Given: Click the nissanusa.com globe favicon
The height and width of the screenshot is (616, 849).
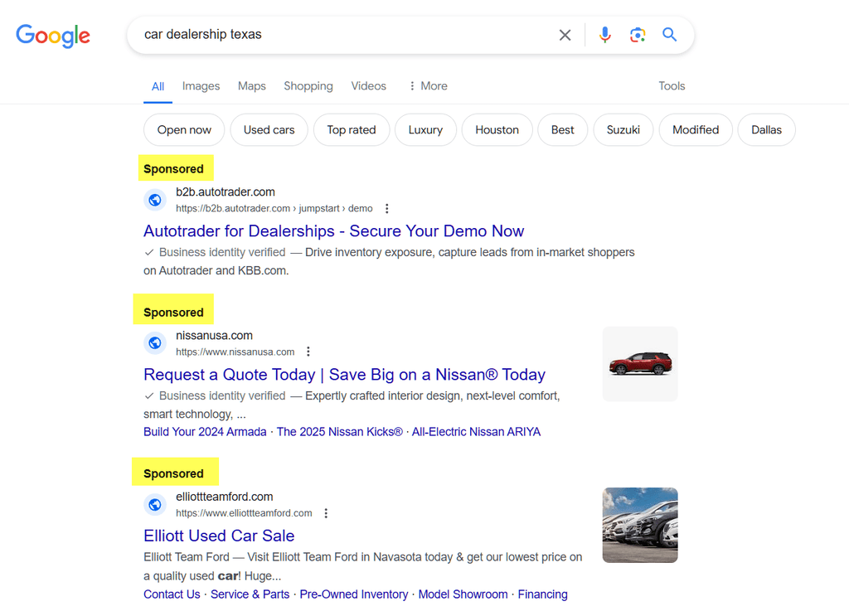Looking at the screenshot, I should pos(155,342).
